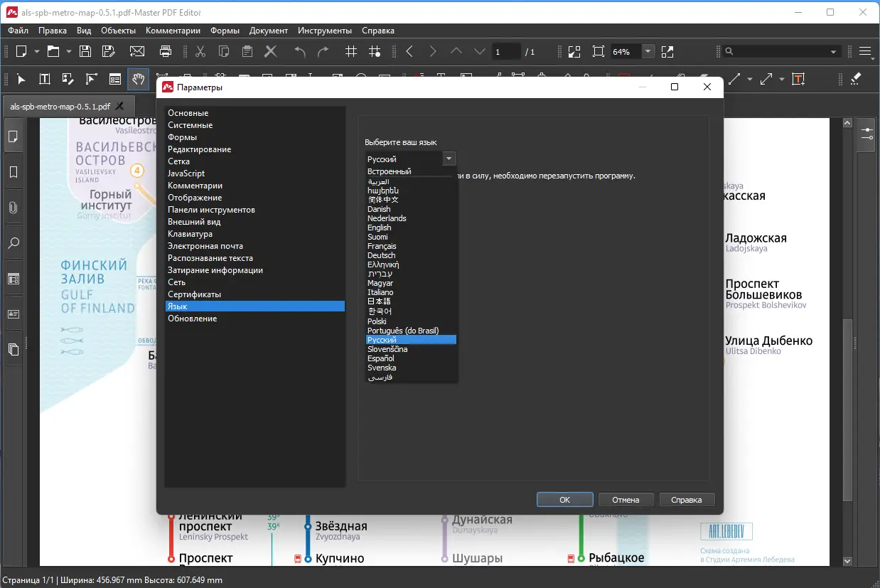Click the Delete X icon

[270, 51]
